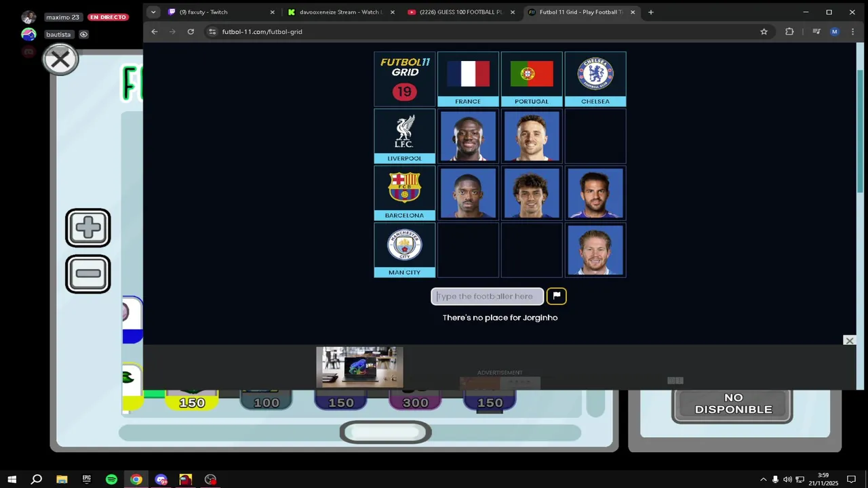868x488 pixels.
Task: Click the minus zoom button
Action: [x=88, y=274]
